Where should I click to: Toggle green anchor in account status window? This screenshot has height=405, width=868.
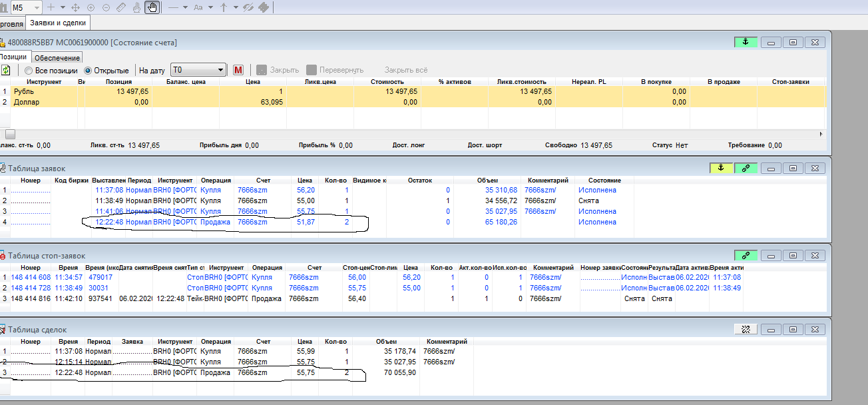pyautogui.click(x=746, y=42)
